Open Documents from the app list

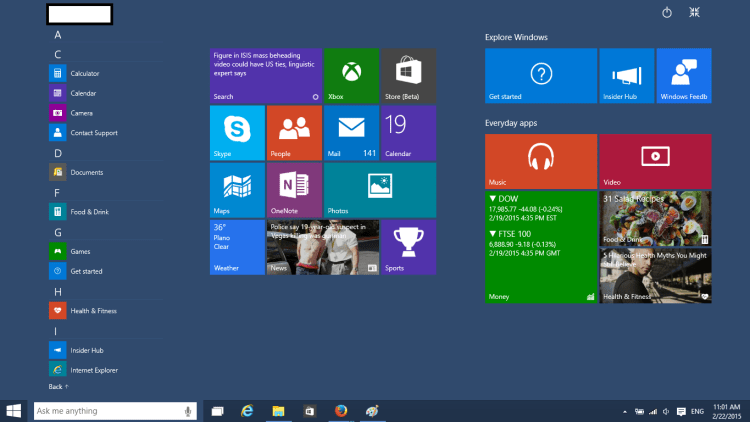point(105,172)
